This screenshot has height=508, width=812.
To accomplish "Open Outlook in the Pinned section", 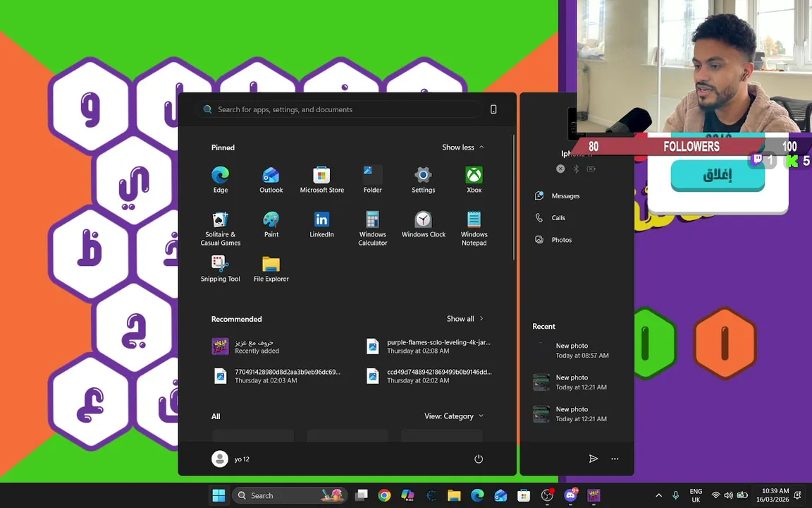I will (x=271, y=180).
